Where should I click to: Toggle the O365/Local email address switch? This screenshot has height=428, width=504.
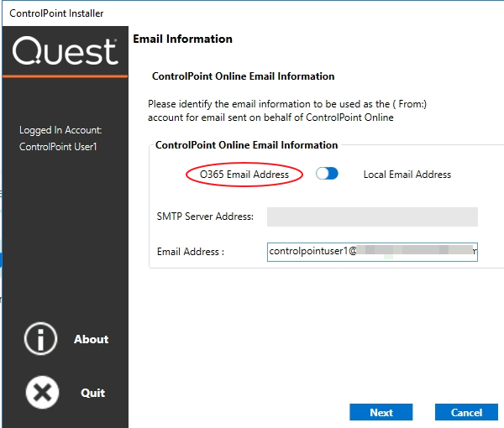(x=327, y=174)
